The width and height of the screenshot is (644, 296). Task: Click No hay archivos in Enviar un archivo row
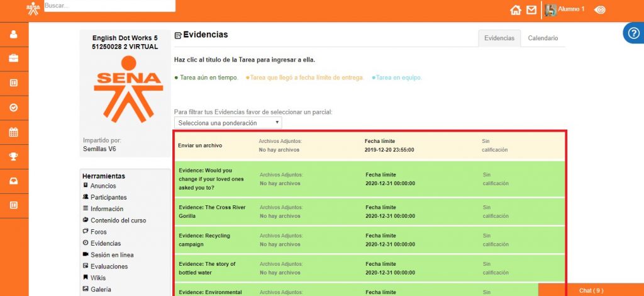279,150
